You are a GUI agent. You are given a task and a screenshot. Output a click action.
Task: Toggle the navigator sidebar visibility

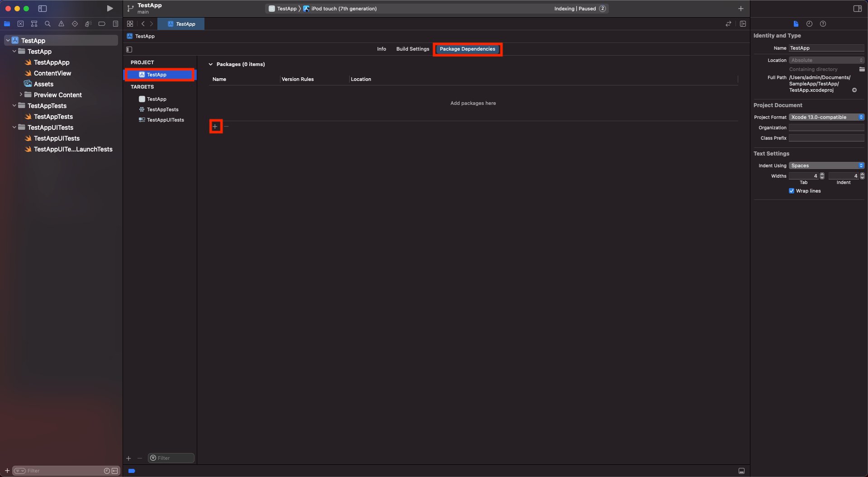pyautogui.click(x=43, y=8)
